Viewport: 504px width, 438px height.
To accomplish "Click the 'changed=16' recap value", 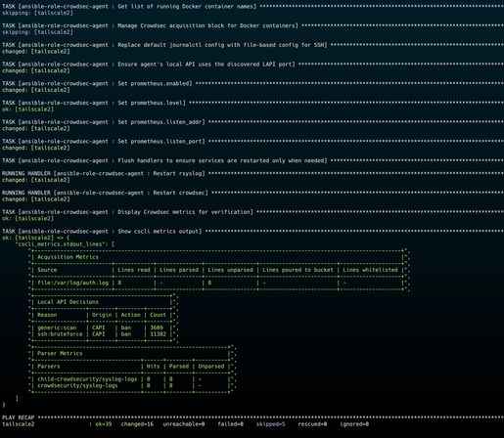I will [x=137, y=424].
